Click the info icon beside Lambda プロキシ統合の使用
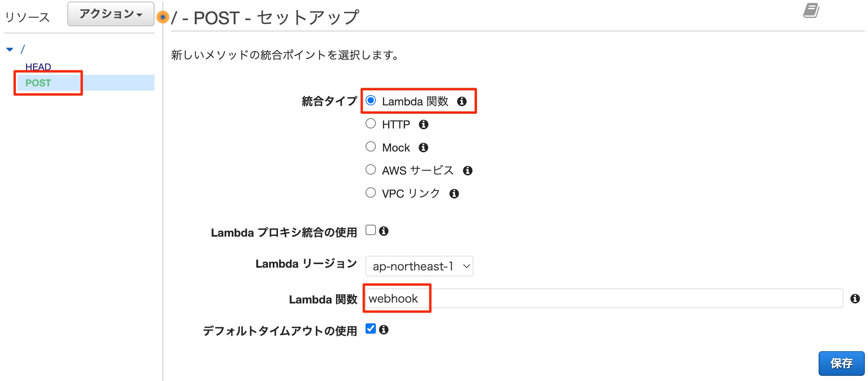 pyautogui.click(x=384, y=231)
